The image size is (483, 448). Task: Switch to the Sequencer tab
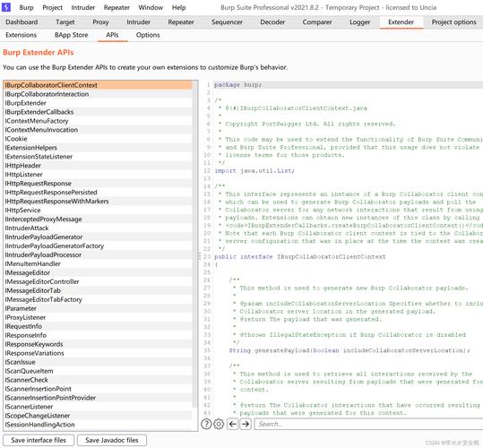click(227, 22)
